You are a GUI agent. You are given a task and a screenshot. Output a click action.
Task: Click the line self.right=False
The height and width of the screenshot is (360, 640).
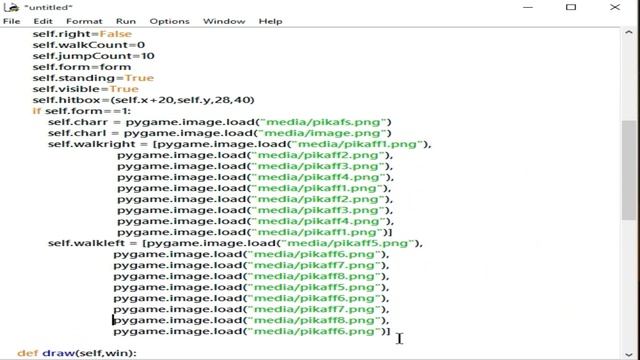pos(82,34)
